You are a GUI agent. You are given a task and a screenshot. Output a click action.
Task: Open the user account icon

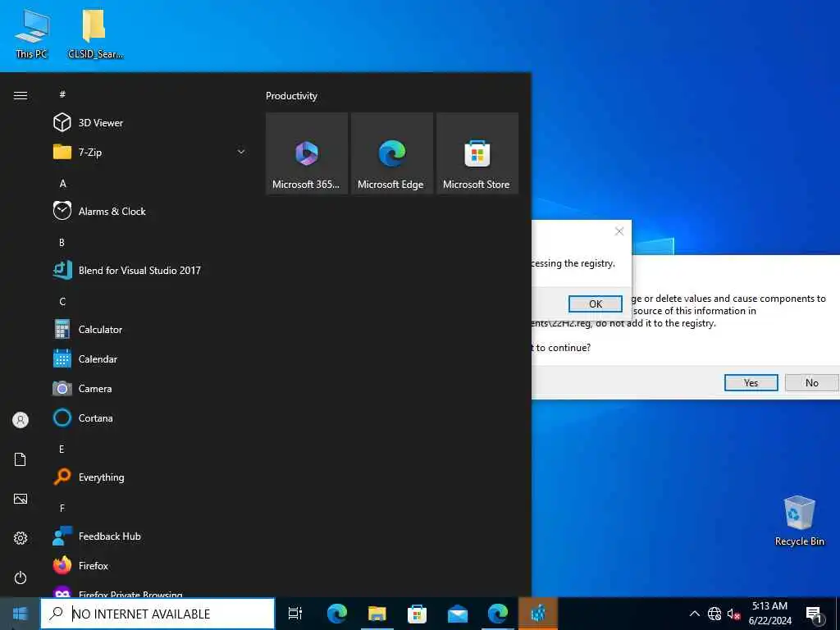coord(21,420)
